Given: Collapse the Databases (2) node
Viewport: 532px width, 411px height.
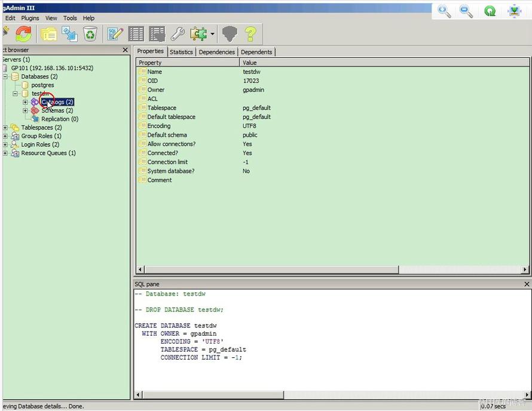Looking at the screenshot, I should pos(5,76).
